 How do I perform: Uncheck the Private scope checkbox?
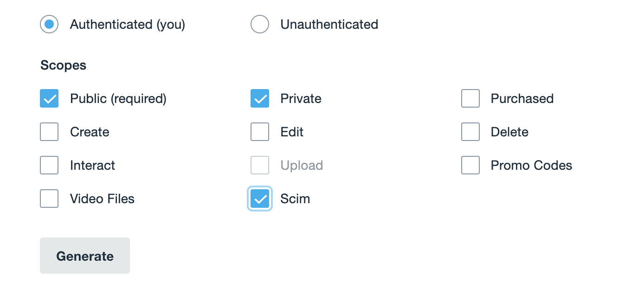(x=260, y=98)
